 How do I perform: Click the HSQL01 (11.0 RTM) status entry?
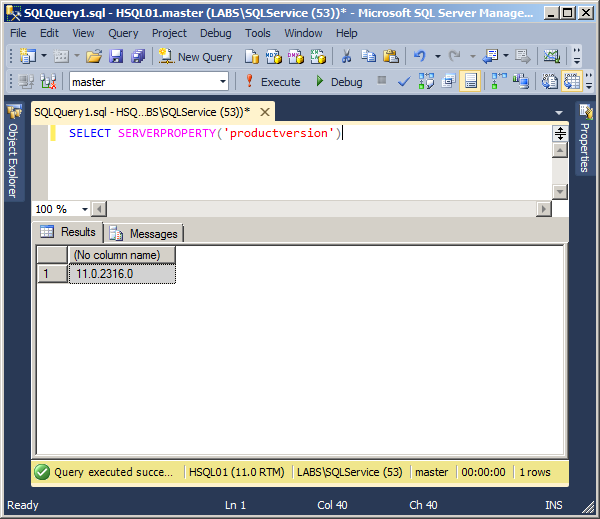tap(236, 472)
